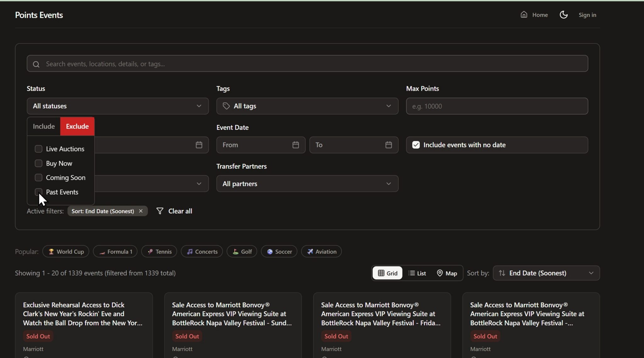Click the Sign in link

point(587,15)
